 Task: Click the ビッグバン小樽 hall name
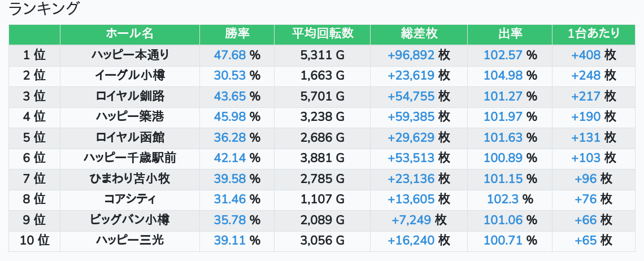[129, 220]
